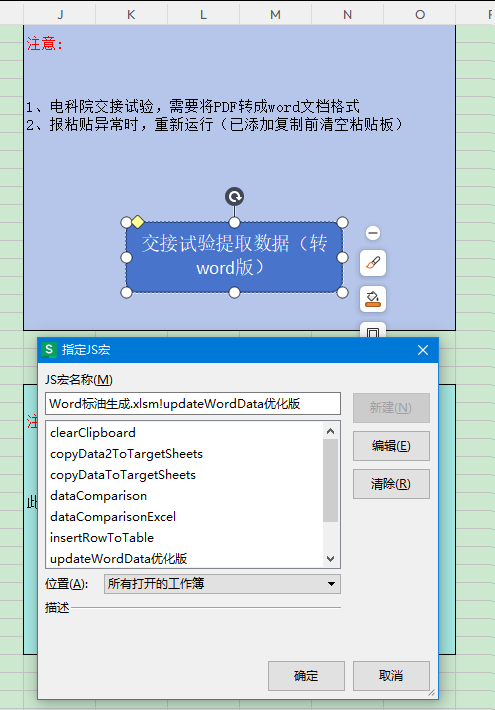
Task: Select column M header
Action: 275,14
